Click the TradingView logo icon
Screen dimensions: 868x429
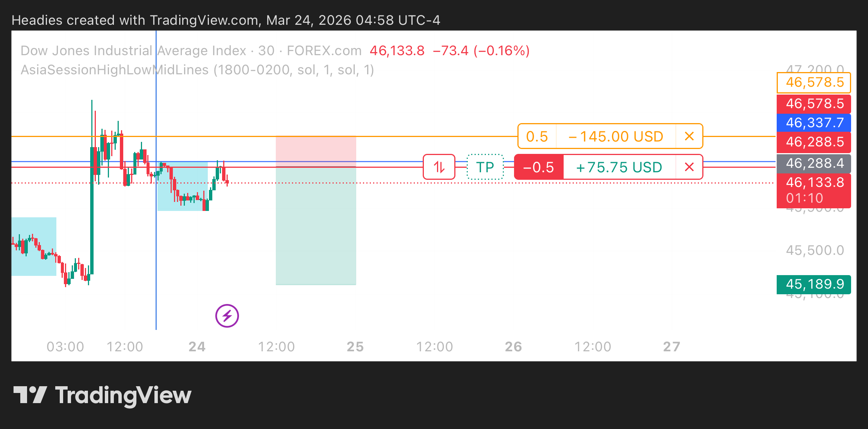click(x=30, y=395)
